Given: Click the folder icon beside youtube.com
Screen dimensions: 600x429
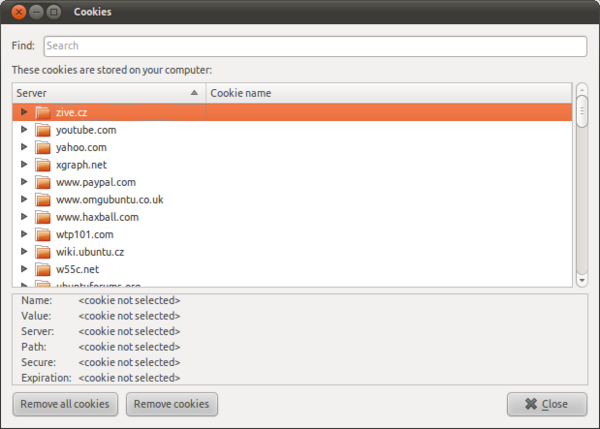Looking at the screenshot, I should pyautogui.click(x=42, y=130).
